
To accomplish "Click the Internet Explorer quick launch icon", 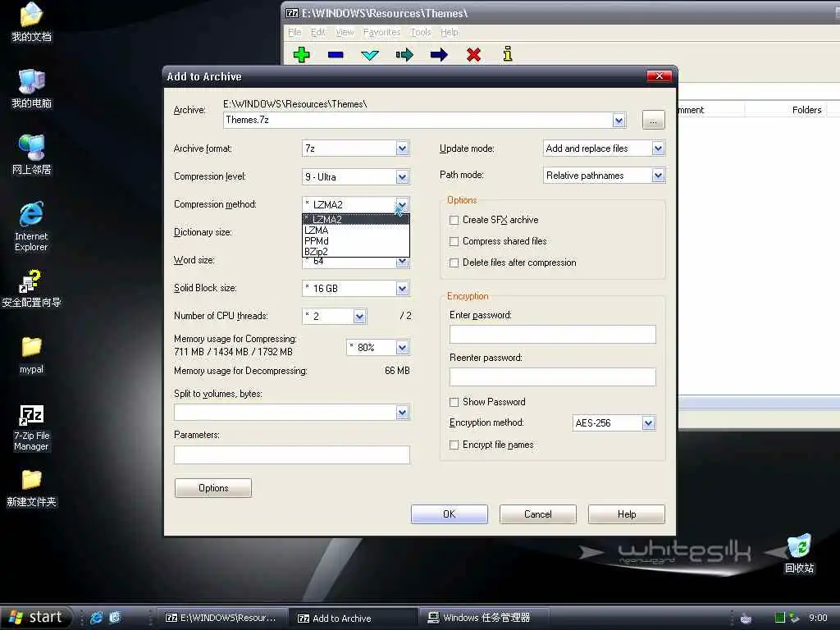I will 97,618.
